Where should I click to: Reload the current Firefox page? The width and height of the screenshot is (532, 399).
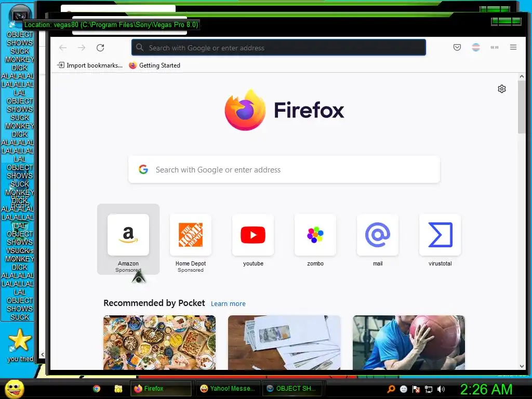point(100,48)
